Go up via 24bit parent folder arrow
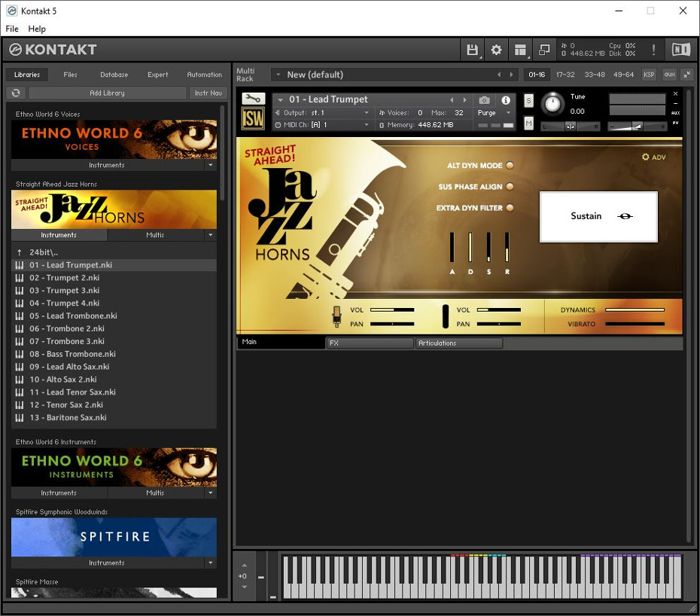 tap(20, 252)
